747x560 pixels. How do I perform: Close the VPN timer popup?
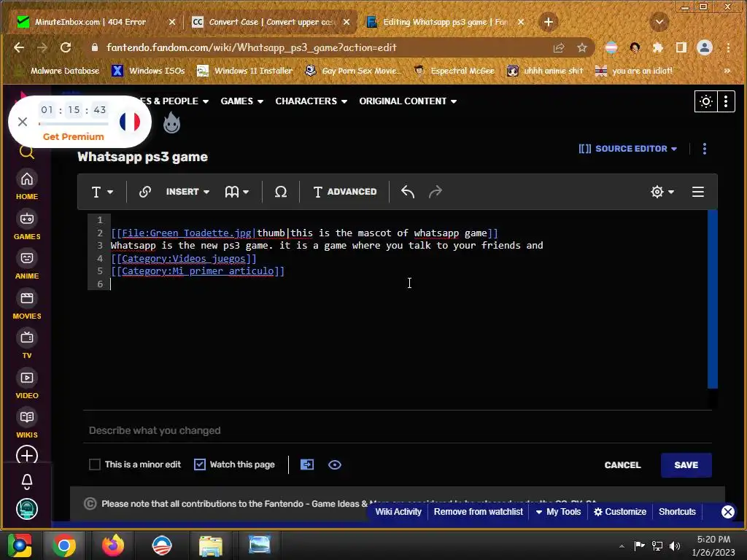pos(23,122)
